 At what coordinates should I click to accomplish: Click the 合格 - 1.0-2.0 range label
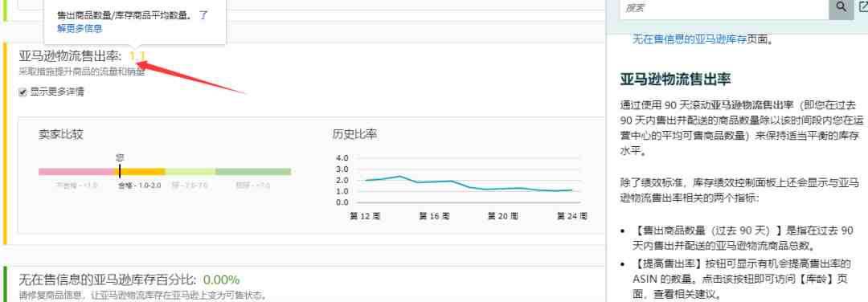139,186
